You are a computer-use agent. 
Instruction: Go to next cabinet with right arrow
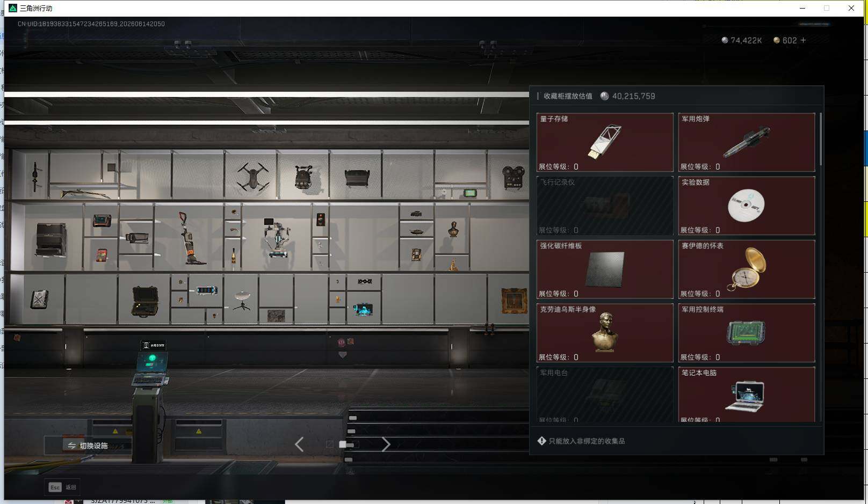386,444
